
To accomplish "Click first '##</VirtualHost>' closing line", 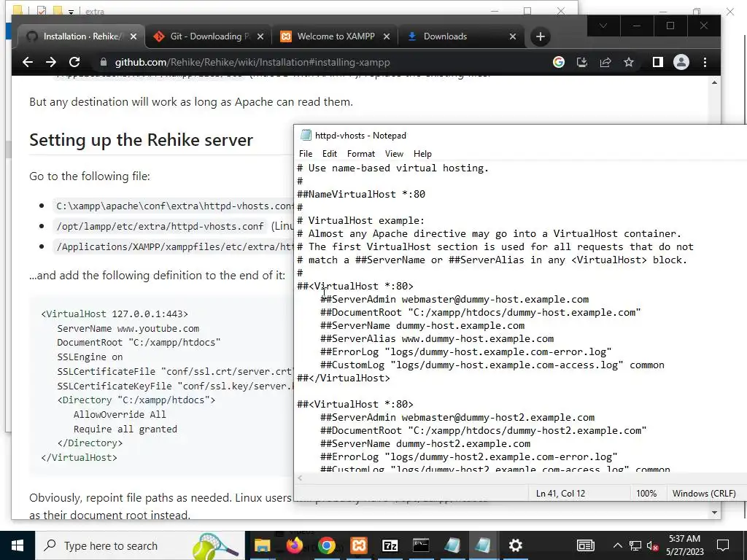I will (x=344, y=378).
